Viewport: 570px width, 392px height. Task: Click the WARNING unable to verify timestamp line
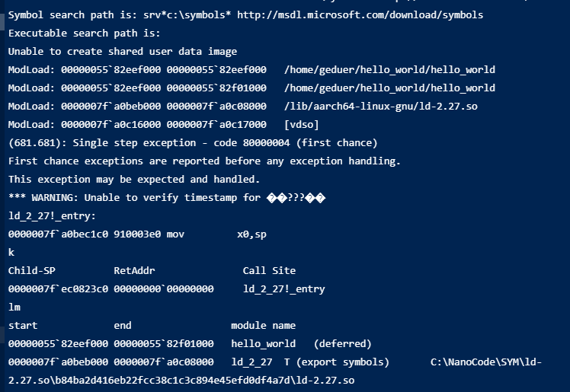click(x=167, y=198)
